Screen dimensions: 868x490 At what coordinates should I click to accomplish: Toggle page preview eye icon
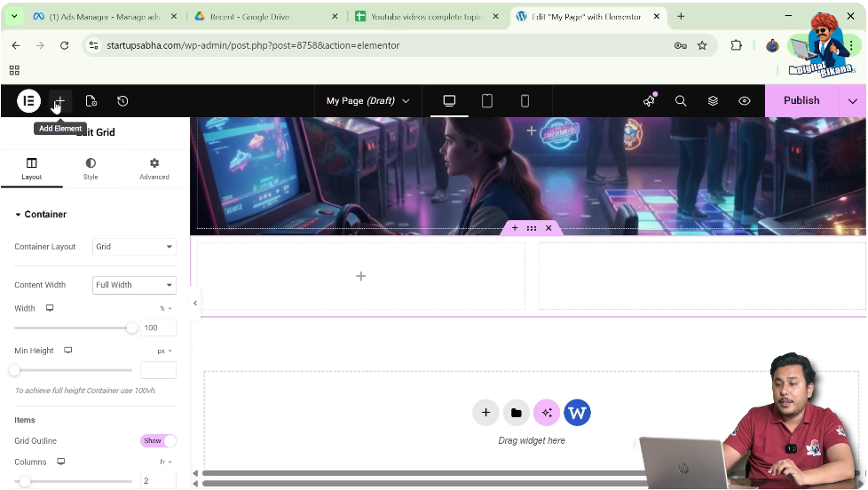pos(745,101)
